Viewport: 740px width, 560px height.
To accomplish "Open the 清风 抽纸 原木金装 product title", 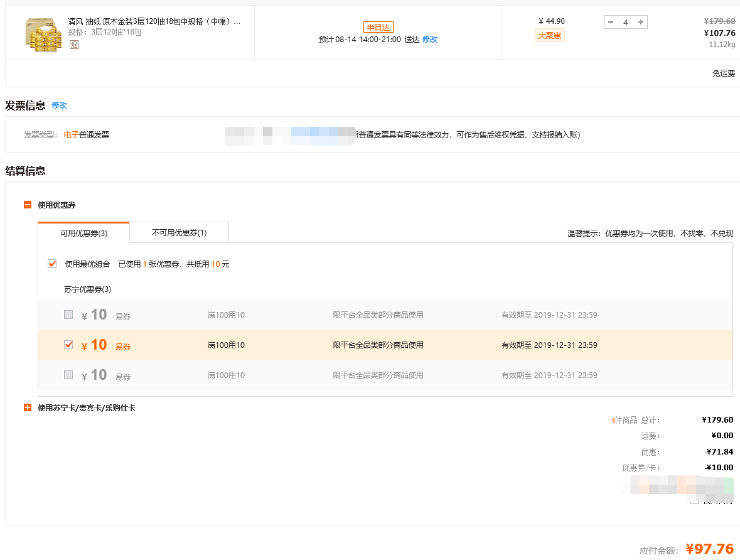I will point(154,21).
